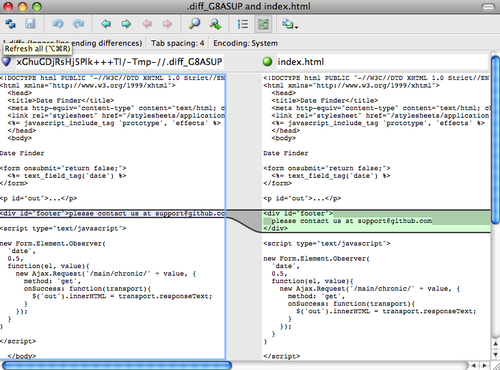Click Encoding: System setting
The image size is (500, 370).
[x=245, y=43]
